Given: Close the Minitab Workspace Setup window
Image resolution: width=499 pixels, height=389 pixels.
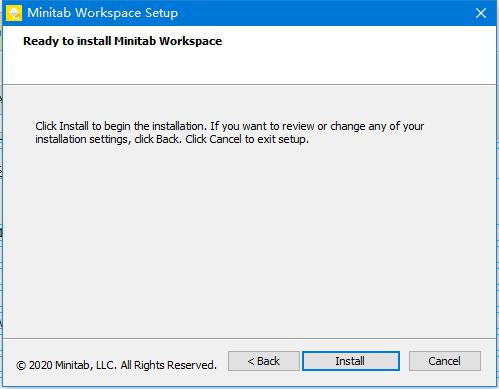Looking at the screenshot, I should pos(481,13).
